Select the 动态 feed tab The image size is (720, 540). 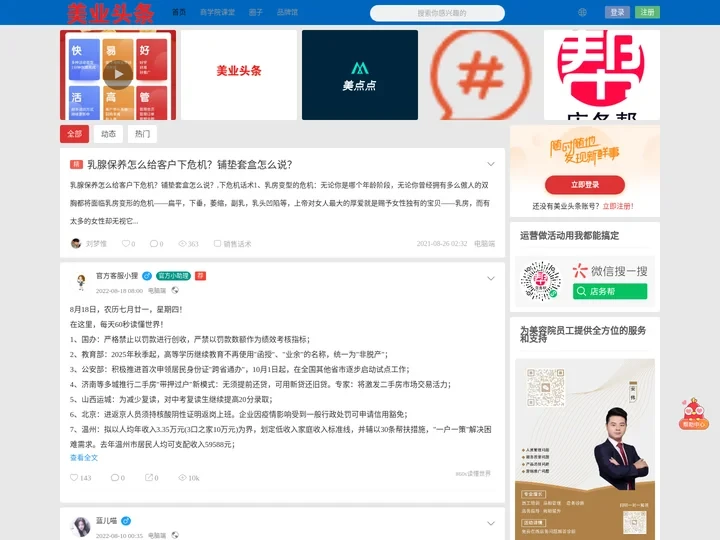[x=108, y=134]
